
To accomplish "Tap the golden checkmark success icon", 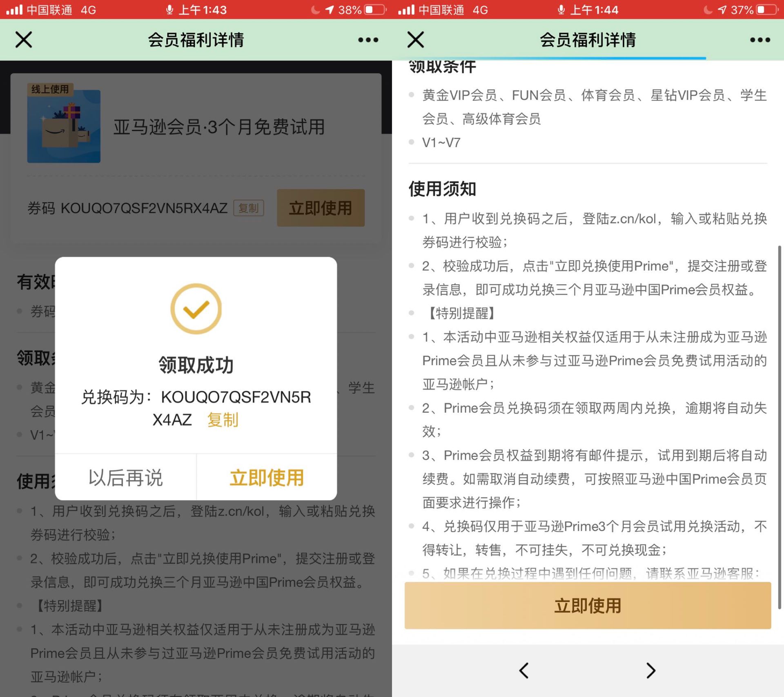I will (x=196, y=309).
